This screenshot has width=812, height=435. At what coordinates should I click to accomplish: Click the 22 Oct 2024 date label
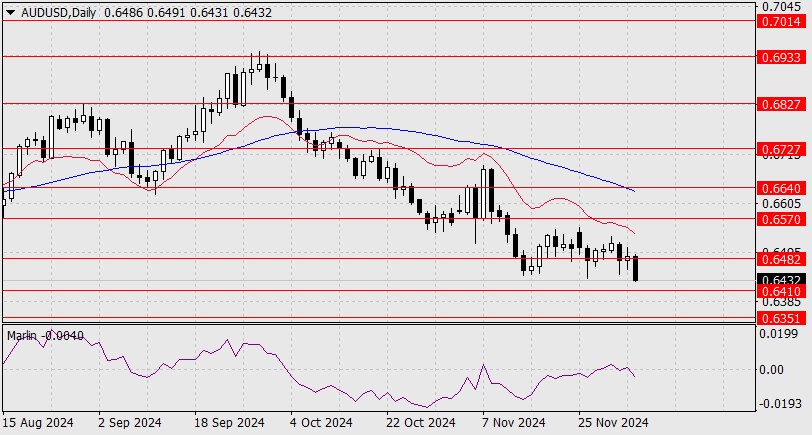(x=420, y=423)
